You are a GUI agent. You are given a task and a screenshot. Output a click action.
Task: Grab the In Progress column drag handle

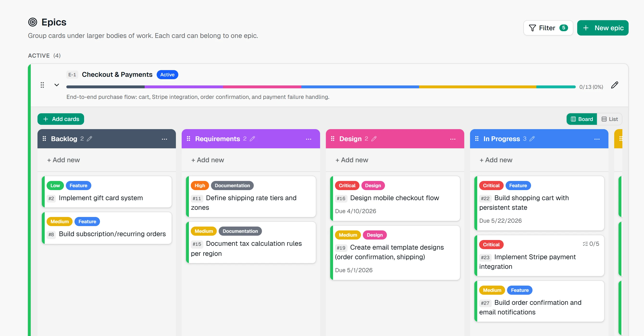coord(477,138)
